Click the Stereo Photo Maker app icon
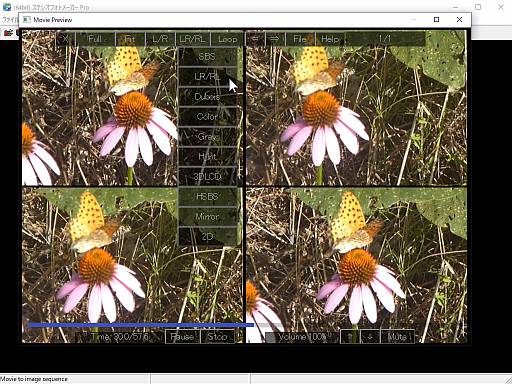The width and height of the screenshot is (512, 384). [7, 7]
